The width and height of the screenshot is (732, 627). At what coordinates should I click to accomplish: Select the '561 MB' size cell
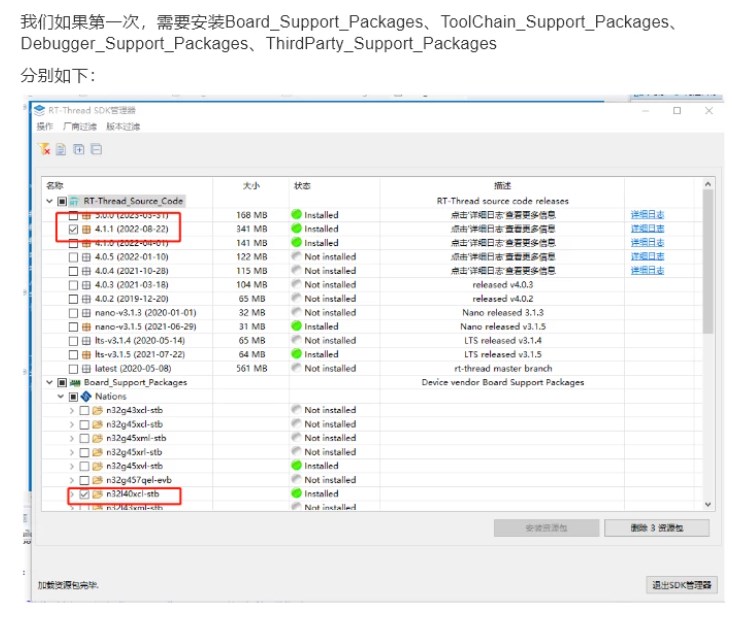pos(252,368)
